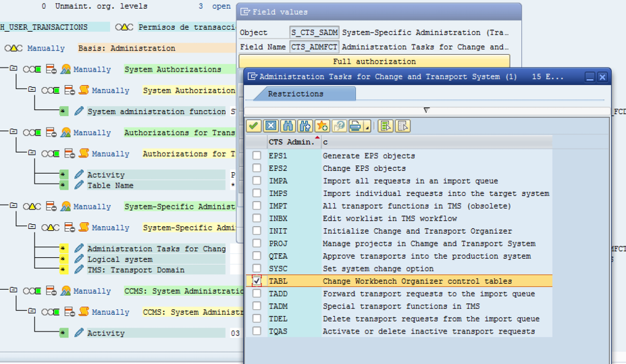
Task: Click traffic light status on Authorizations for Trans row
Action: 32,132
